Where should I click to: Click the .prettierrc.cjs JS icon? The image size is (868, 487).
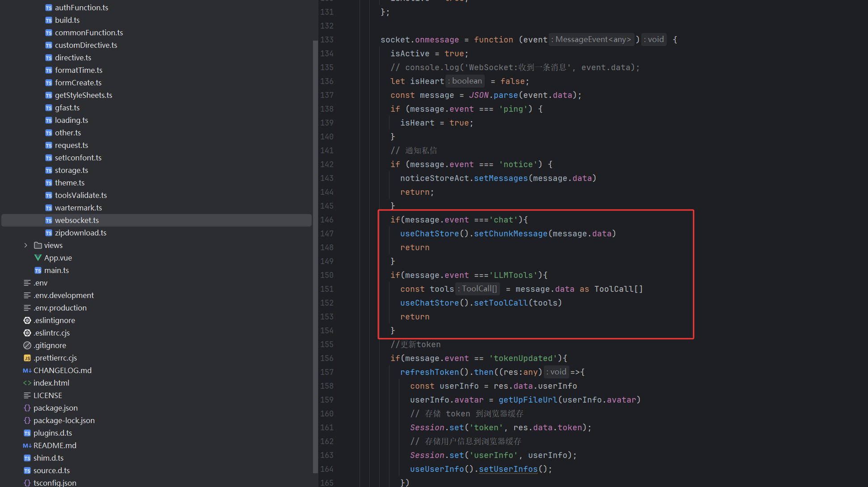pyautogui.click(x=27, y=358)
